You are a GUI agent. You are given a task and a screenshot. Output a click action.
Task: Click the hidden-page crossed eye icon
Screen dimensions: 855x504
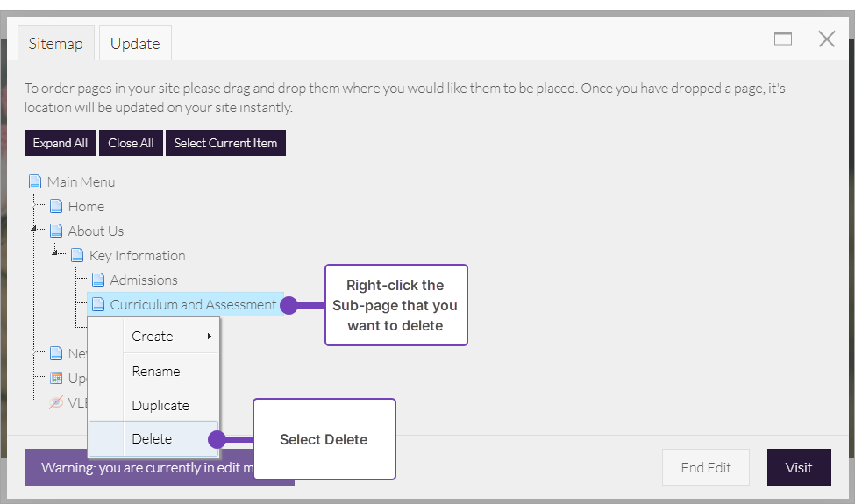pyautogui.click(x=56, y=403)
